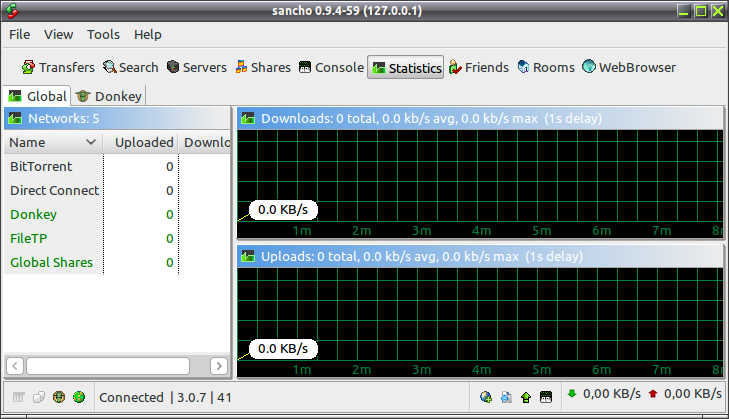Open the Tools menu
This screenshot has height=419, width=729.
click(103, 34)
